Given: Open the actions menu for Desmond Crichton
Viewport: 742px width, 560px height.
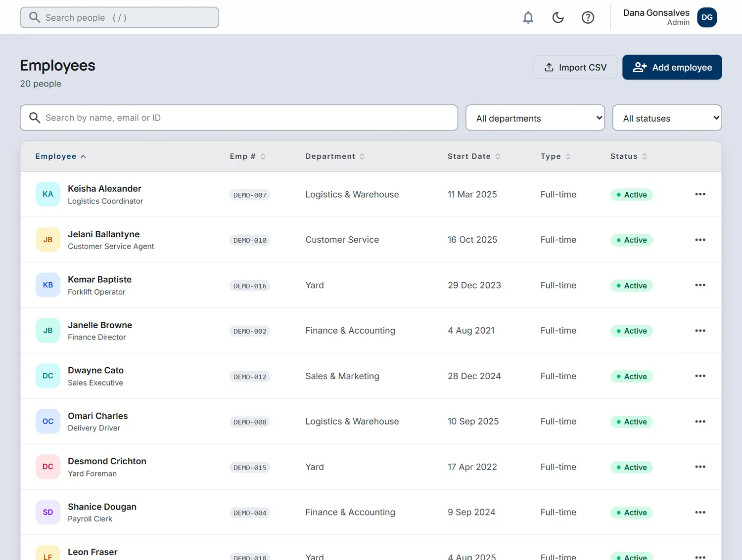Looking at the screenshot, I should [700, 467].
